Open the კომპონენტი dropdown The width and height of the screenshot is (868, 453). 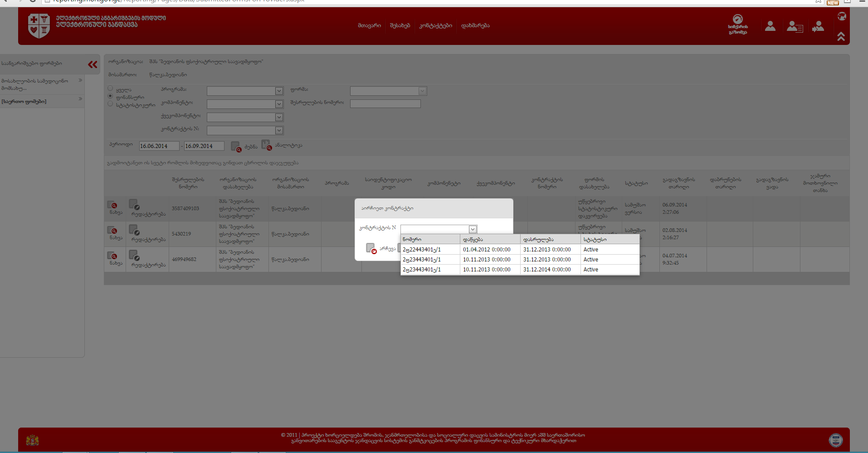(279, 104)
